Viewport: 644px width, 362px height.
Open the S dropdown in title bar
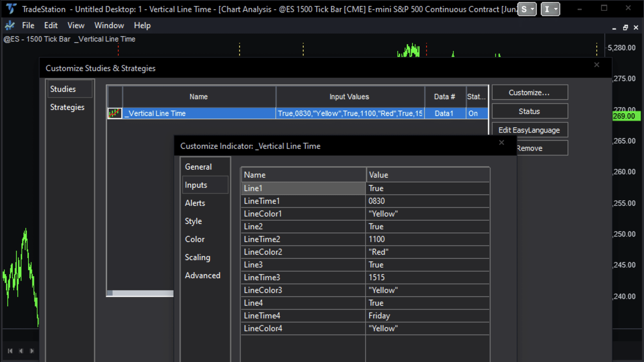pyautogui.click(x=527, y=9)
